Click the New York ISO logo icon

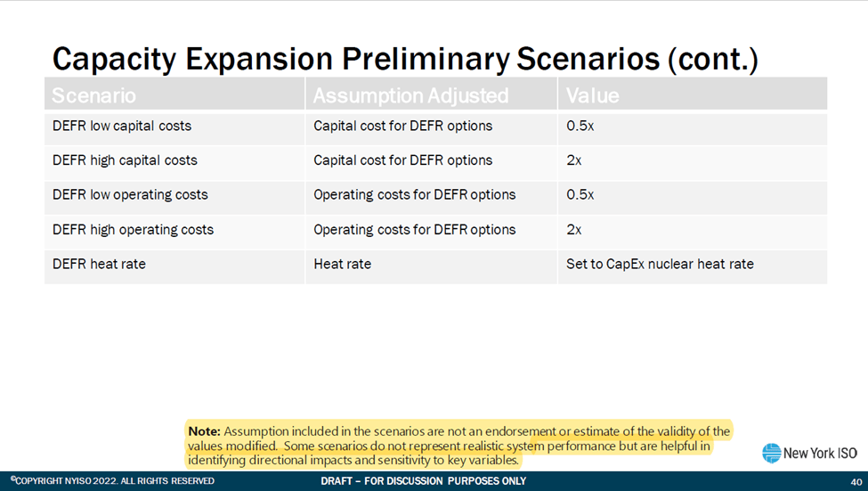click(771, 454)
